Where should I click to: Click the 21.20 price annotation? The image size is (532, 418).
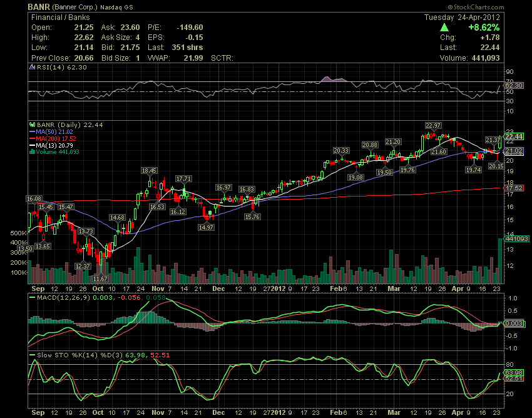pos(393,142)
